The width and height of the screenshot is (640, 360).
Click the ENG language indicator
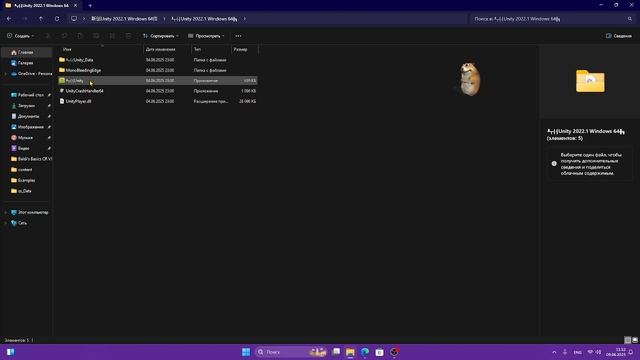[577, 352]
